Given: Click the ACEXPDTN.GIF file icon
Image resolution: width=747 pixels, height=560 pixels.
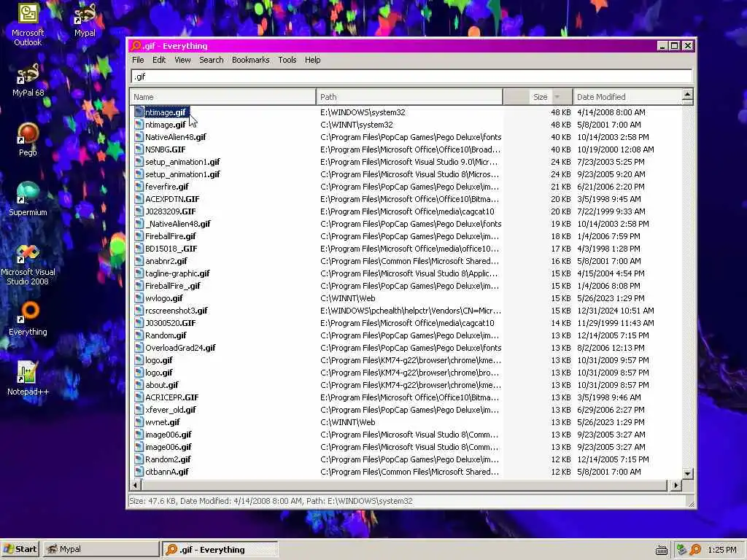Looking at the screenshot, I should 139,199.
